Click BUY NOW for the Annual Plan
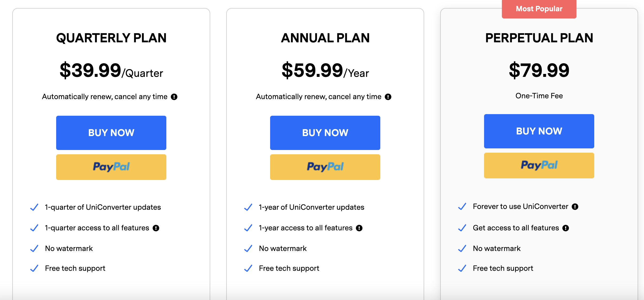644x300 pixels. pos(325,133)
